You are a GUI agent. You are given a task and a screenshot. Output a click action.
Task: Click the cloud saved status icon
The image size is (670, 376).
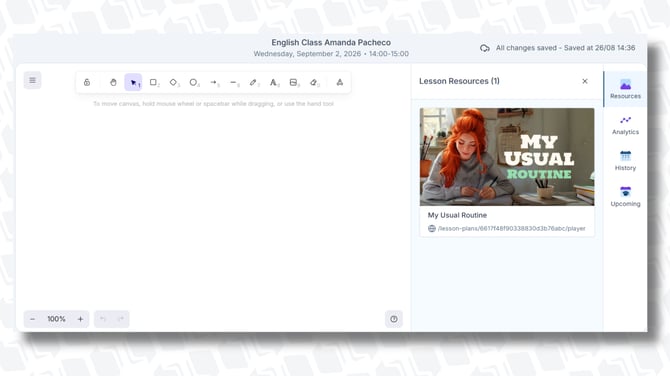point(485,48)
